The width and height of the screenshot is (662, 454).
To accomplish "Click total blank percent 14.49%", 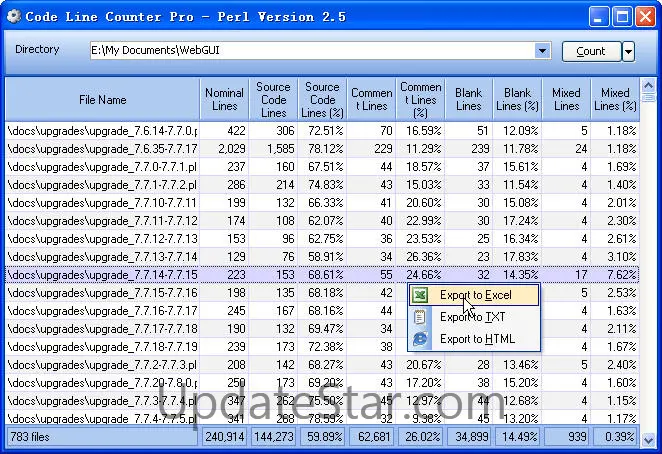I will tap(518, 437).
